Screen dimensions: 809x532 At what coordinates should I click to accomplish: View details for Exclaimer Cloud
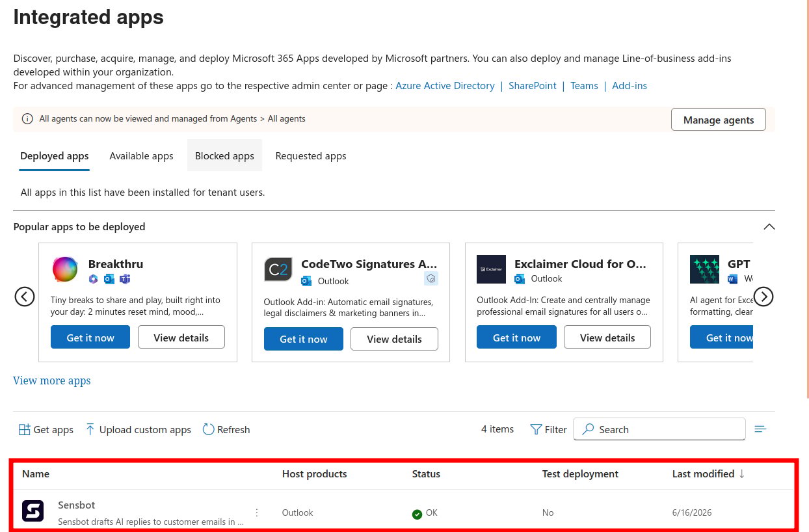click(x=607, y=338)
